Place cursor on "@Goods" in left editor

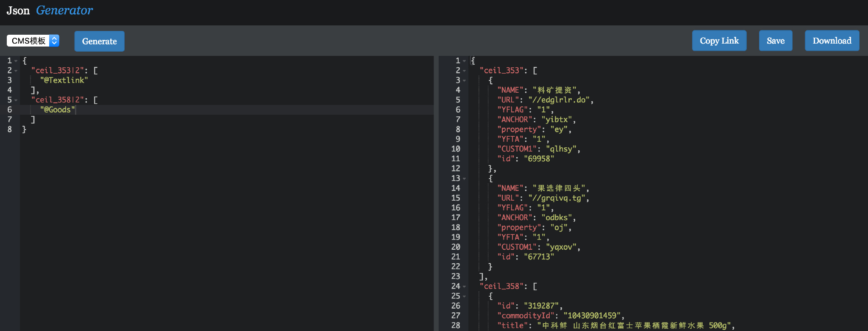click(57, 110)
